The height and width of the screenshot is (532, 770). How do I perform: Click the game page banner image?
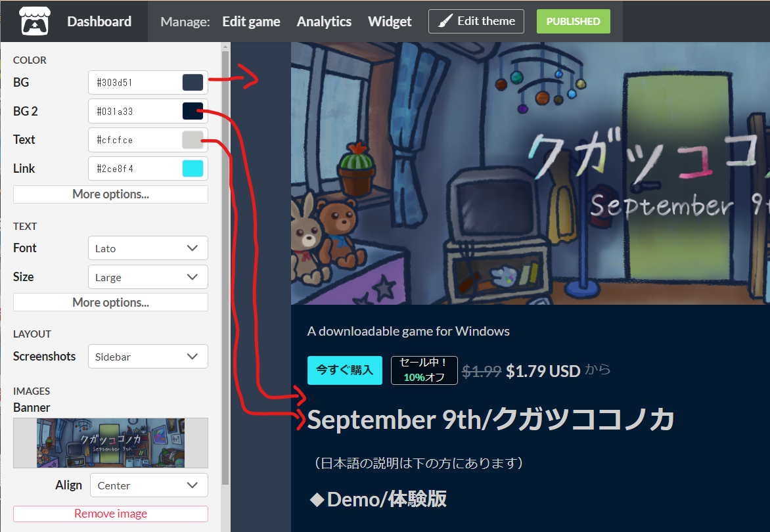[530, 173]
